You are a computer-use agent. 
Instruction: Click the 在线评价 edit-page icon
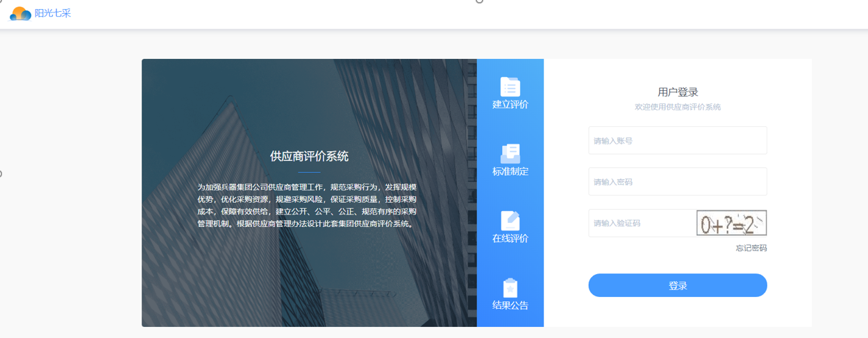[510, 221]
